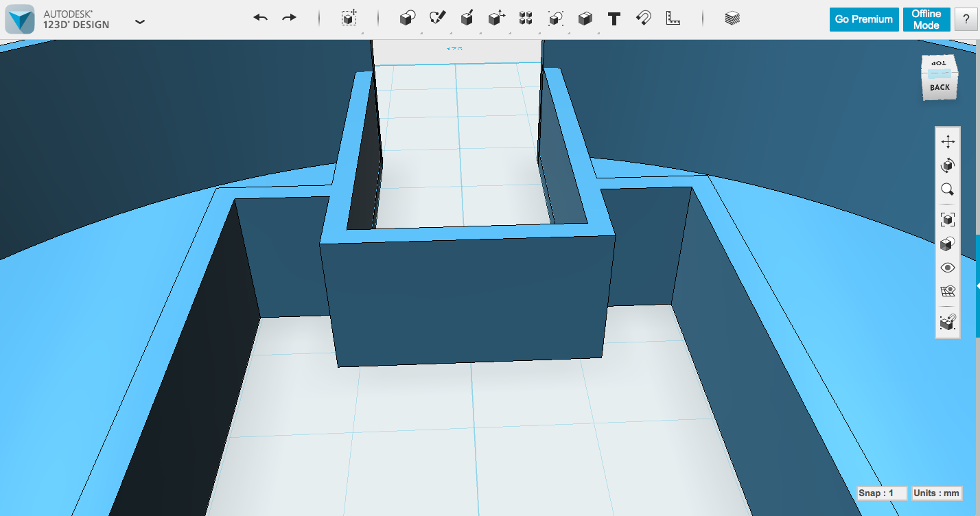Open the Pattern tool

[526, 17]
